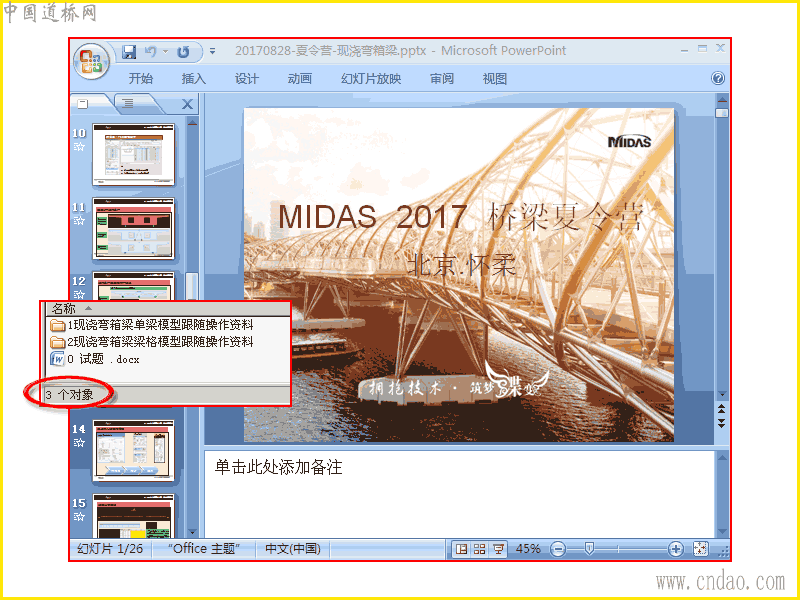The image size is (800, 600).
Task: Select folder 1现浇弯箱梁单梁模型跟随操作资料
Action: 151,325
